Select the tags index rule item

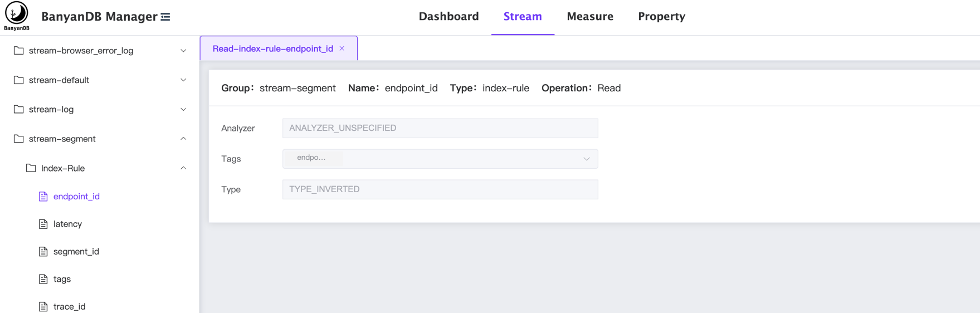[x=62, y=279]
